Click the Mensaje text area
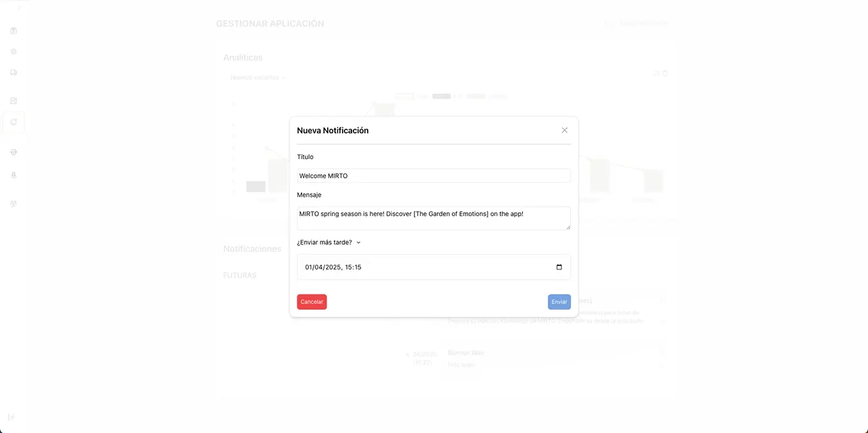Image resolution: width=868 pixels, height=433 pixels. [434, 218]
